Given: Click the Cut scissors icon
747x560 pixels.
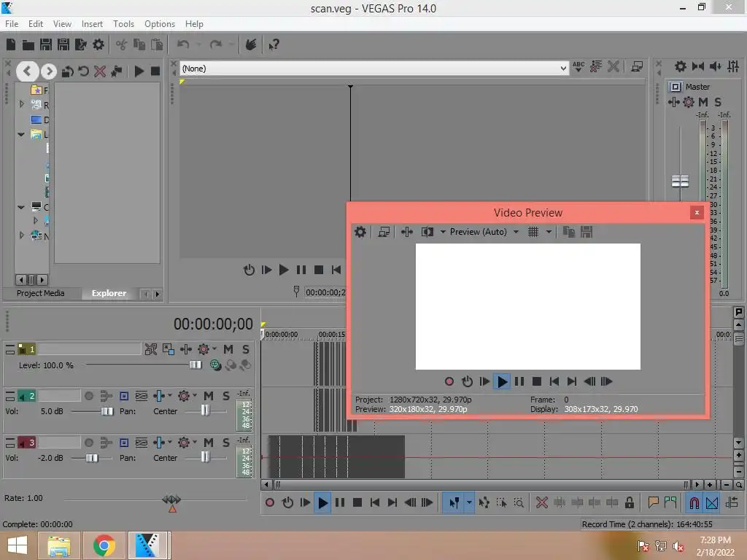Looking at the screenshot, I should click(x=122, y=44).
